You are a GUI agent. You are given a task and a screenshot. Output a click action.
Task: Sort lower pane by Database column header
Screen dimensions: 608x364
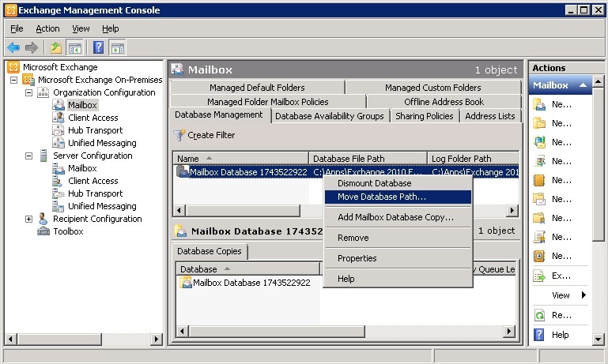point(248,268)
